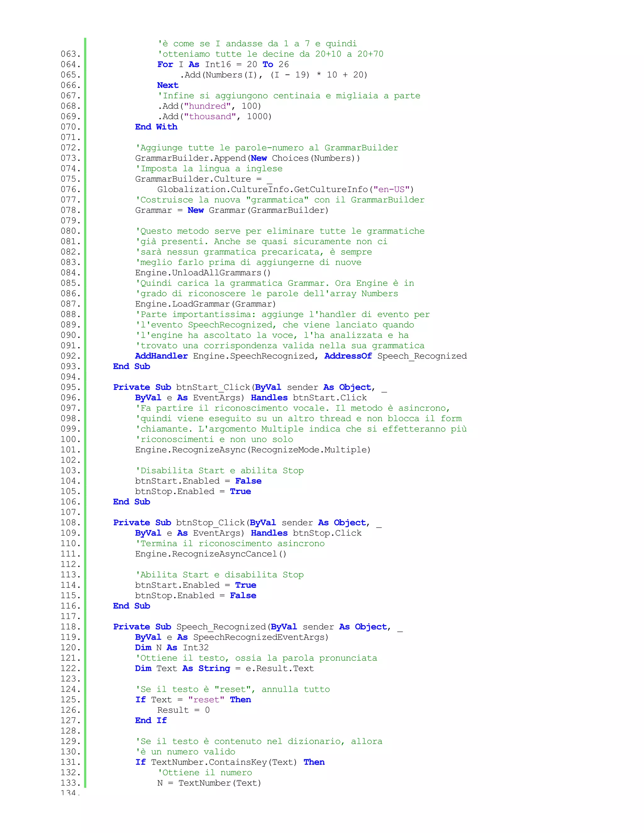
Task: Click the comment 'Imposta la lingua a inglese
Action: point(209,168)
